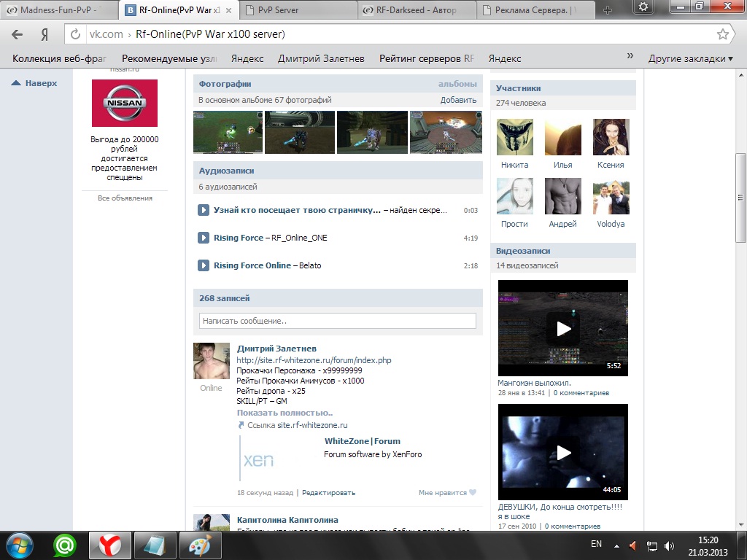Switch the EN language indicator
Viewport: 747px width, 560px height.
pyautogui.click(x=596, y=544)
